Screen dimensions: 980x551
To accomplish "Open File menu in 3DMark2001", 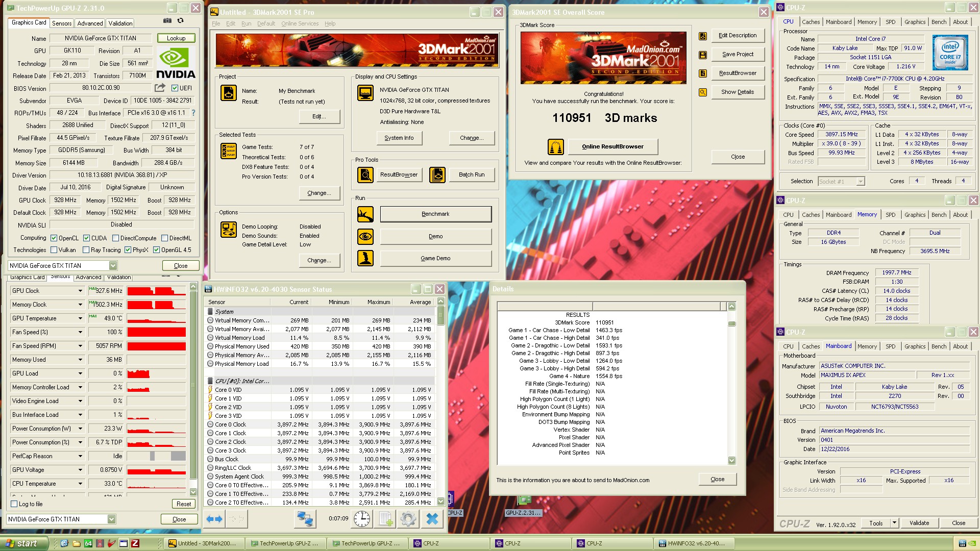I will [x=216, y=23].
